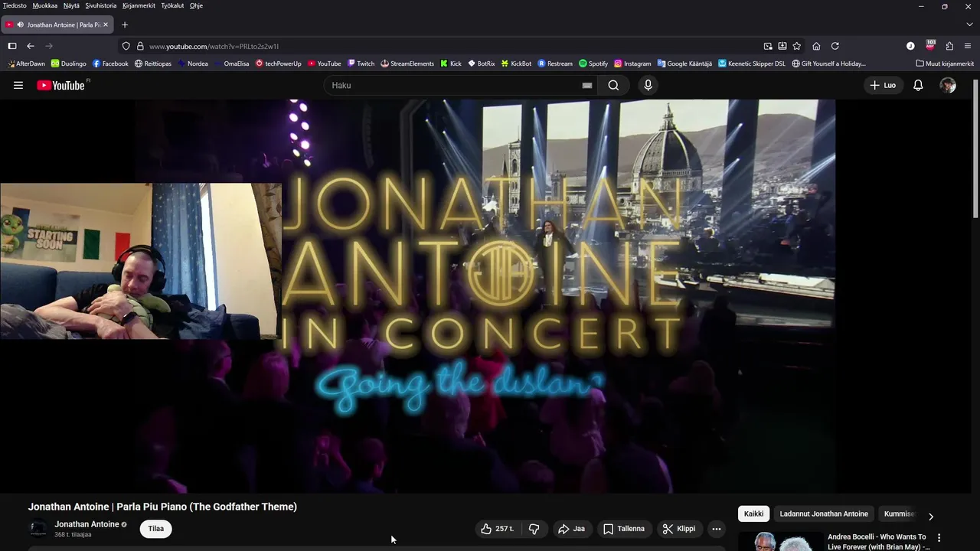The image size is (980, 551).
Task: View site security padlock info
Action: (140, 46)
